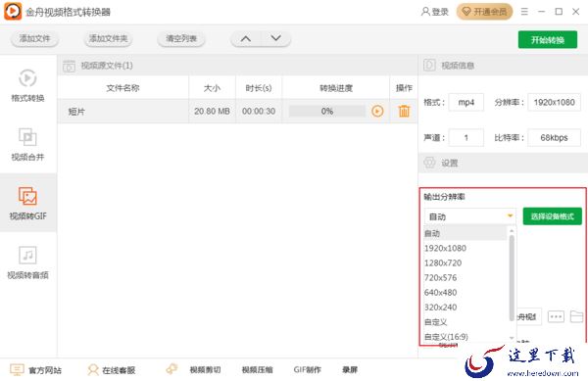Image resolution: width=588 pixels, height=381 pixels.
Task: Open 在线客服 support link
Action: [112, 370]
